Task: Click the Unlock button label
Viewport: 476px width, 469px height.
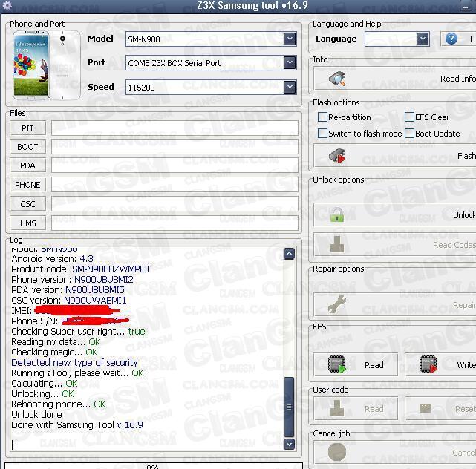Action: pyautogui.click(x=464, y=215)
